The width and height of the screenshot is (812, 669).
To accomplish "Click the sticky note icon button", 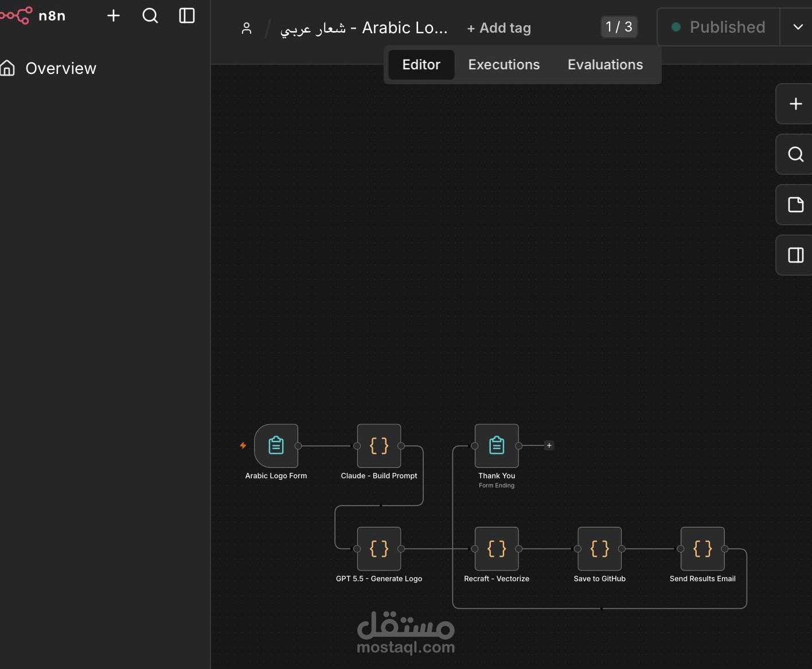I will click(x=795, y=205).
